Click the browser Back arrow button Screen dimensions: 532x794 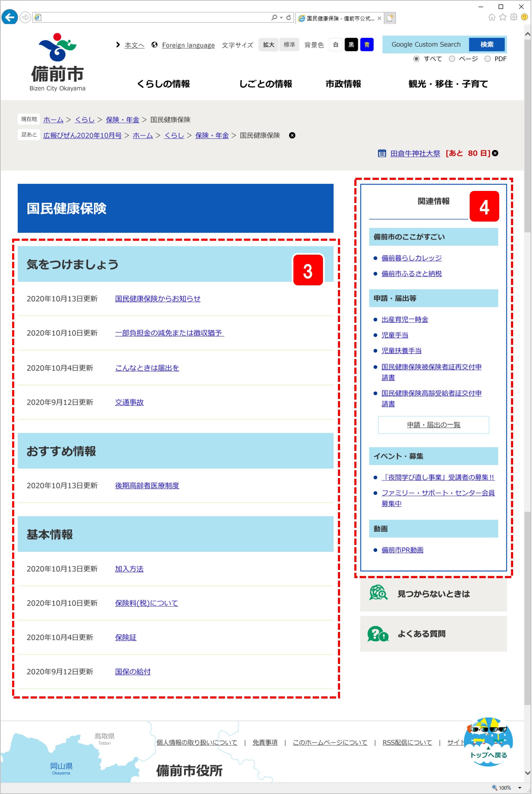pyautogui.click(x=10, y=17)
